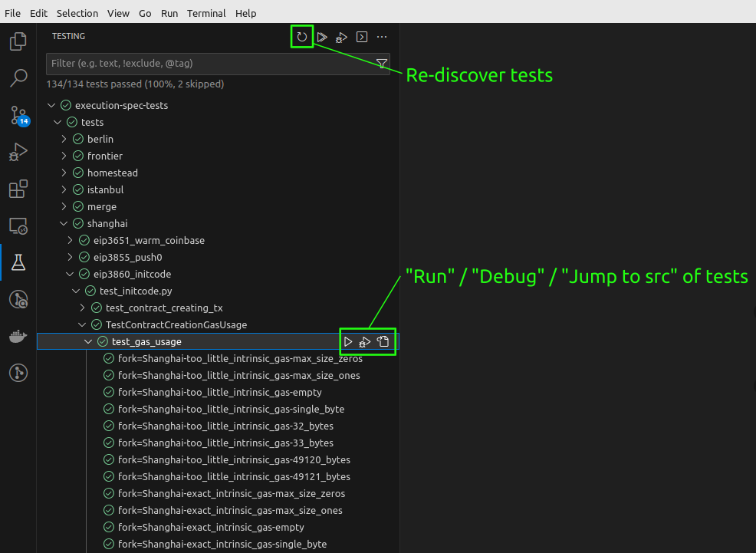This screenshot has width=756, height=553.
Task: Click the test filter text field
Action: 207,64
